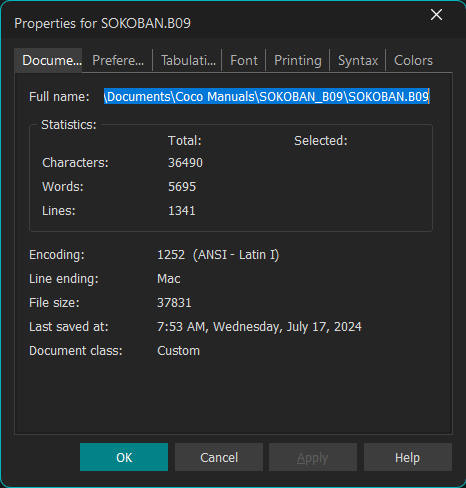Image resolution: width=466 pixels, height=488 pixels.
Task: Click the File size label
Action: [54, 303]
